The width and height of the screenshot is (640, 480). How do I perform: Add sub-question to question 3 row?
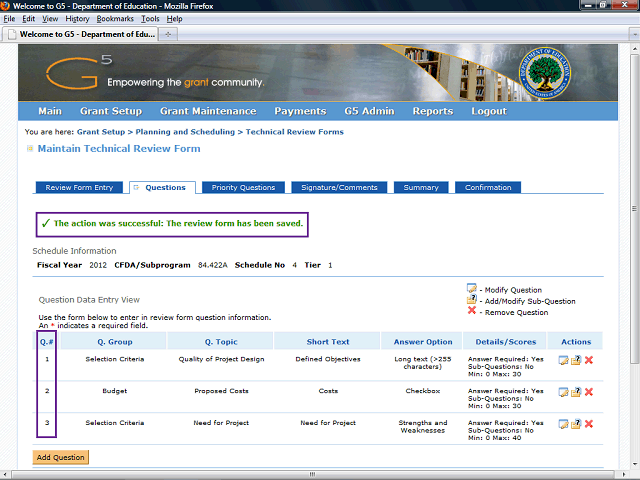(576, 424)
